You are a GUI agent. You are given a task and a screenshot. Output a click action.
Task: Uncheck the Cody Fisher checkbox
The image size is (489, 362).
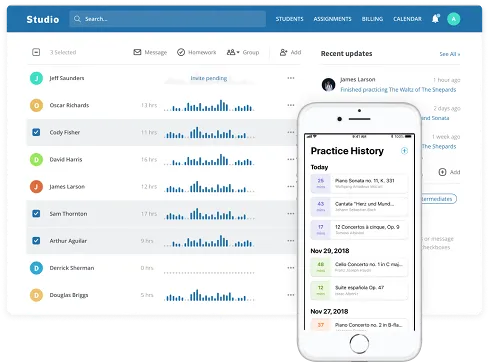click(x=36, y=132)
